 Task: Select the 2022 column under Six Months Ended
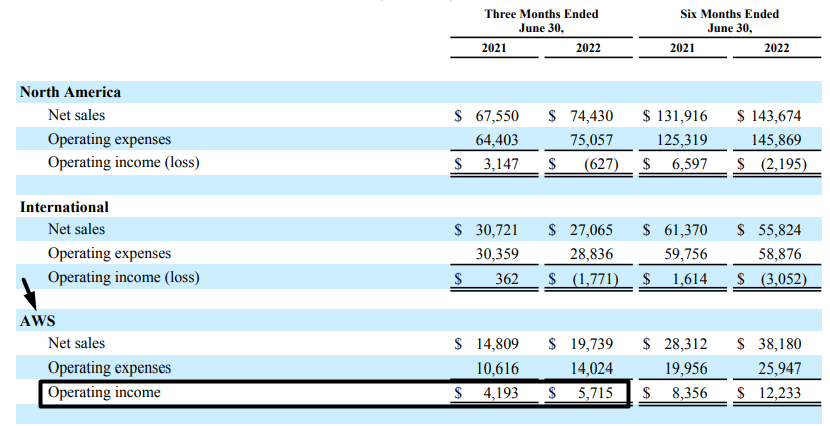[776, 50]
